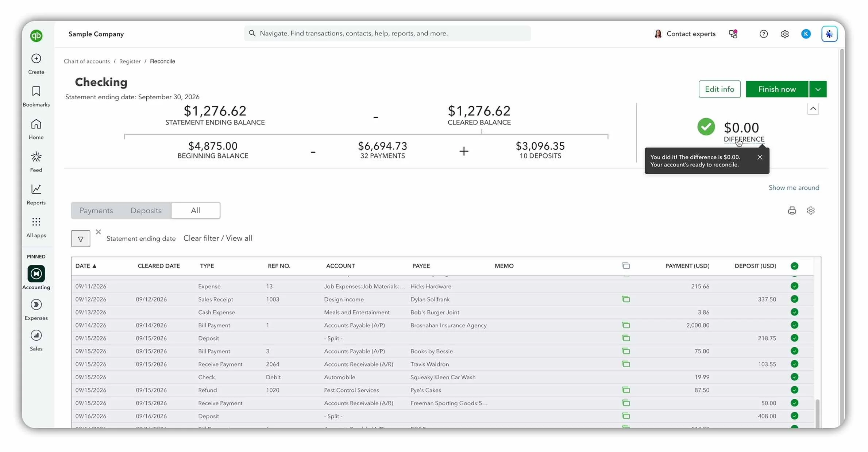
Task: Open Reports from the sidebar
Action: [x=36, y=195]
